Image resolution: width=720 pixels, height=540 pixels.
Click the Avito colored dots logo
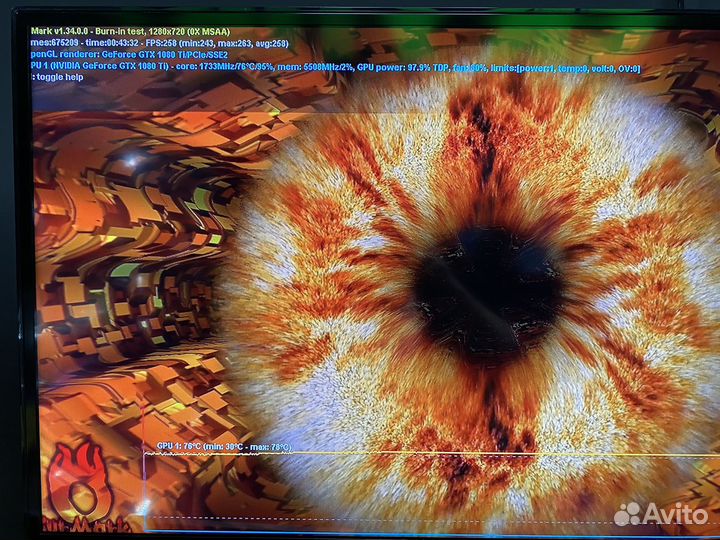pyautogui.click(x=627, y=514)
